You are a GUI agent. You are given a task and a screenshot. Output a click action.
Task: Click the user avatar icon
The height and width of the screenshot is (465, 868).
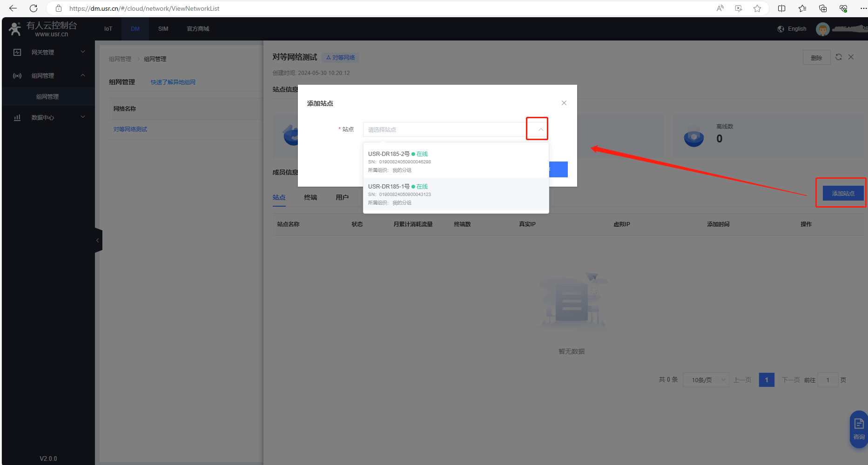click(x=822, y=29)
